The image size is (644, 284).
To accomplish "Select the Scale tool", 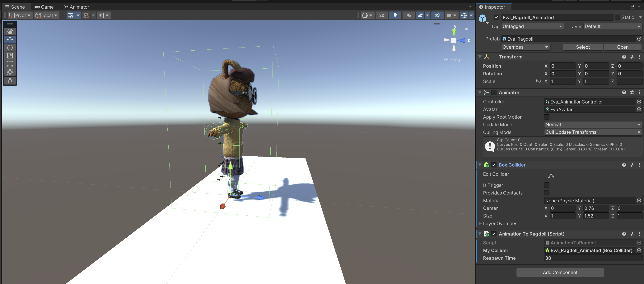I will tap(10, 56).
